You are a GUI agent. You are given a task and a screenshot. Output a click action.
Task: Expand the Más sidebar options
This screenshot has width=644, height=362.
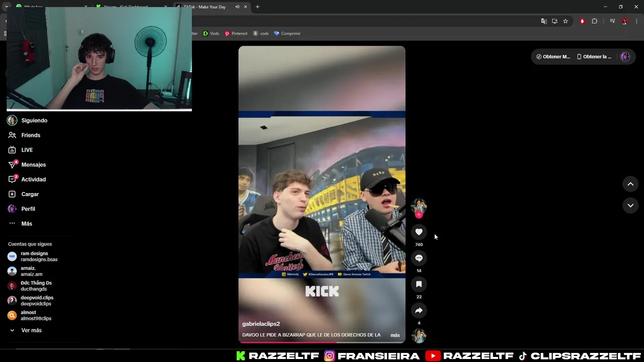(x=27, y=224)
